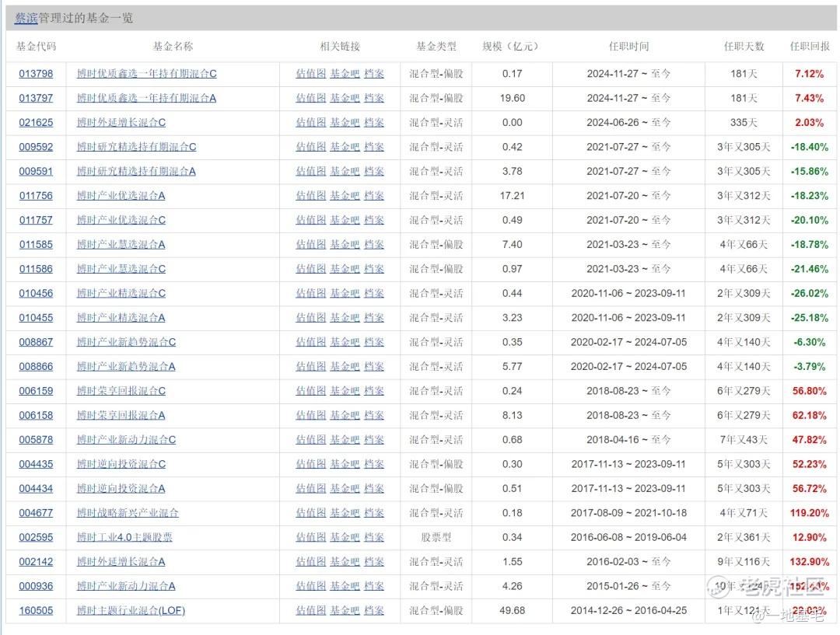Viewport: 840px width, 635px height.
Task: Click the 基金名称 column header
Action: point(173,47)
